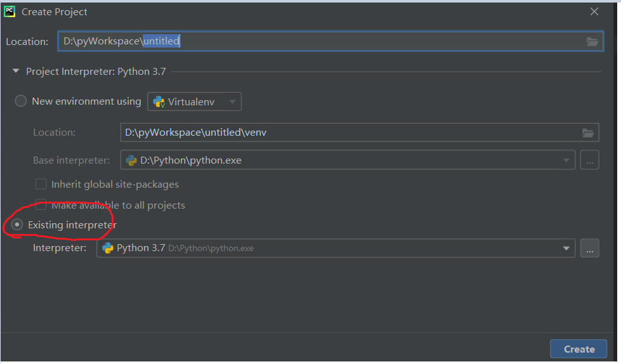This screenshot has width=621, height=364.
Task: Click the Virtualenv icon in the environment dropdown
Action: pyautogui.click(x=159, y=102)
